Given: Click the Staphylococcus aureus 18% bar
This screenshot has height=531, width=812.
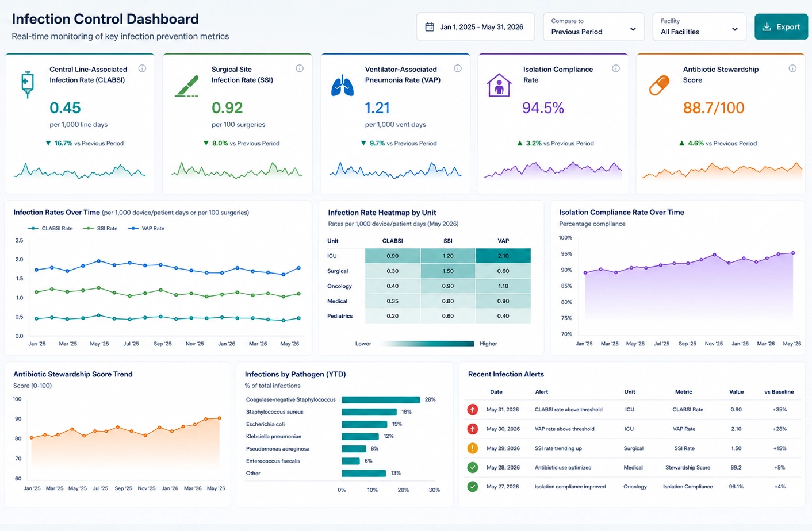Looking at the screenshot, I should [x=369, y=412].
